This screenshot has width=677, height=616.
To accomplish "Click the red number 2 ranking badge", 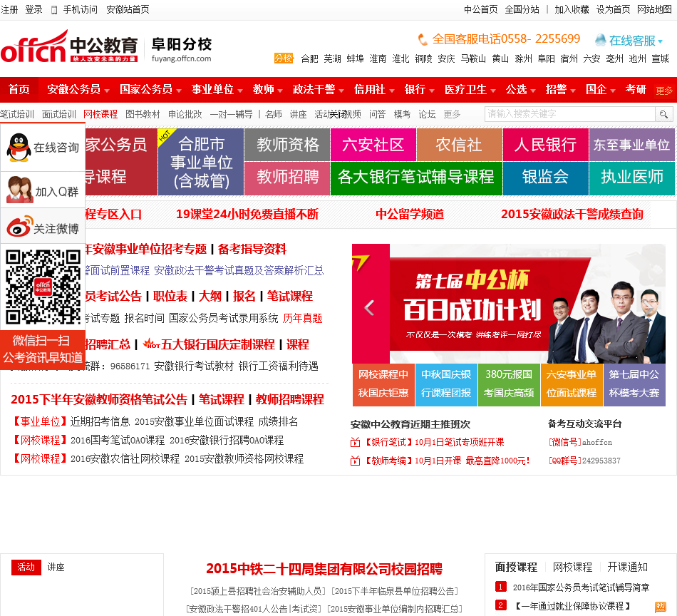I will [x=500, y=605].
